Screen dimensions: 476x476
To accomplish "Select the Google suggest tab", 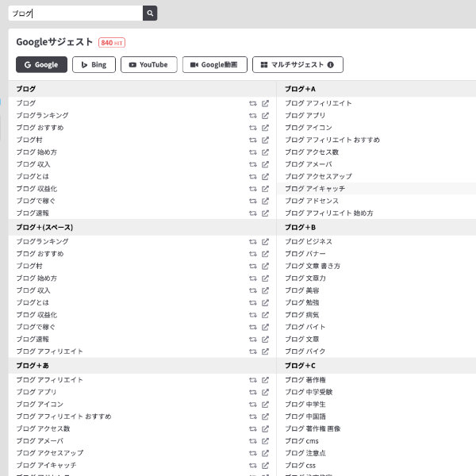I will 41,65.
